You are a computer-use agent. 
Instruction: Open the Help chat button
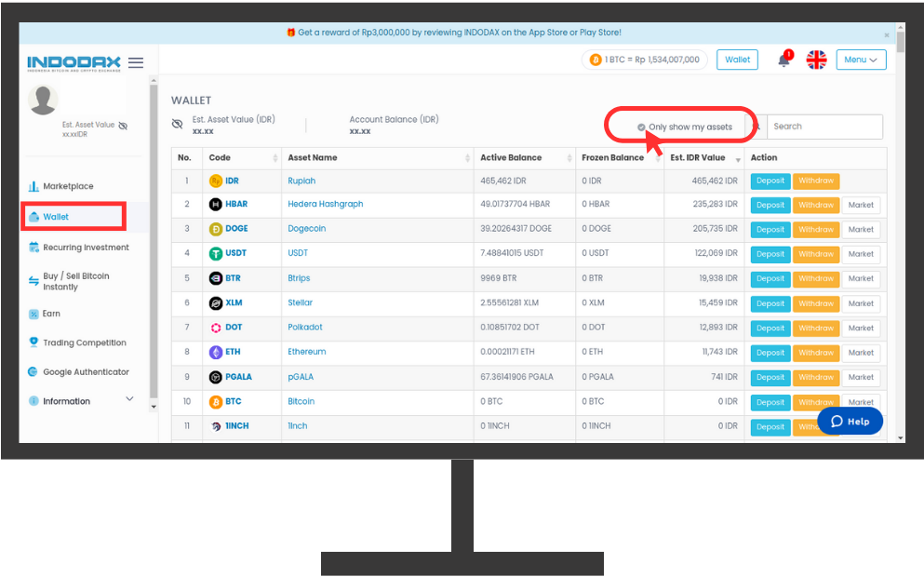tap(850, 422)
